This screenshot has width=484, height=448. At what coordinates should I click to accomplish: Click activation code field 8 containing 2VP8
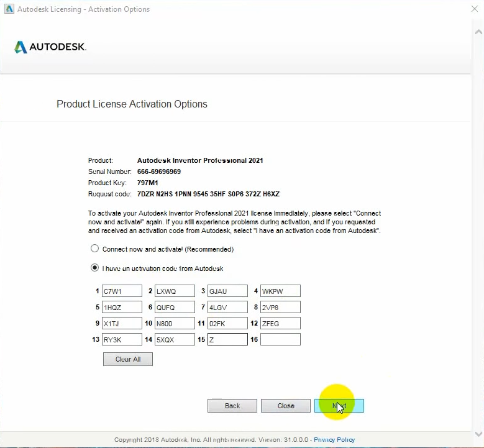click(x=280, y=307)
